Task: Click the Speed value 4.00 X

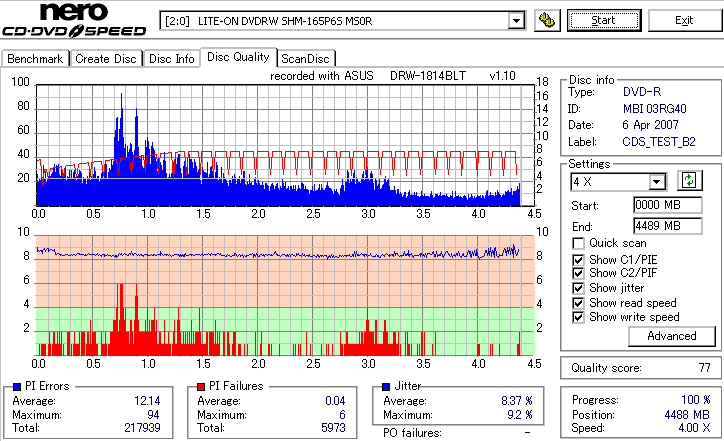Action: 694,428
